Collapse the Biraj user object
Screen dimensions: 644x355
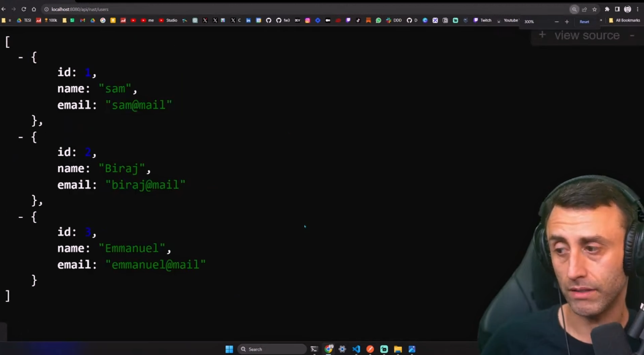tap(21, 137)
